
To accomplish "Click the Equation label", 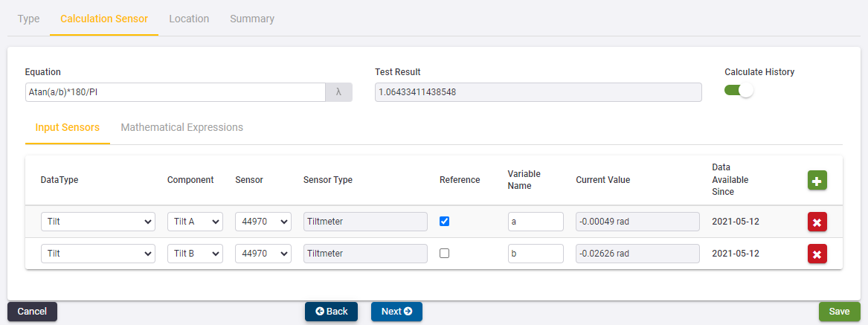I will click(42, 72).
